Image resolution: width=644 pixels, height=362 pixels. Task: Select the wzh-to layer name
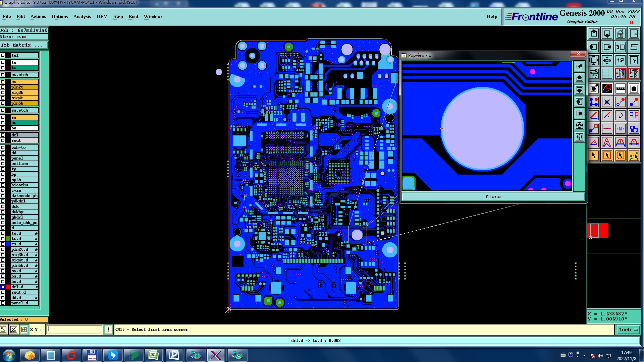click(25, 147)
